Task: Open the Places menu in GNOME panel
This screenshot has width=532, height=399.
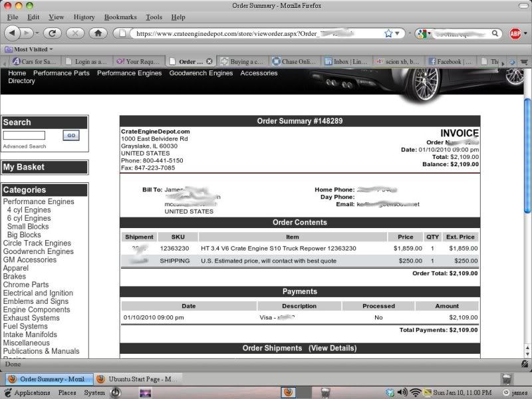Action: [x=67, y=392]
